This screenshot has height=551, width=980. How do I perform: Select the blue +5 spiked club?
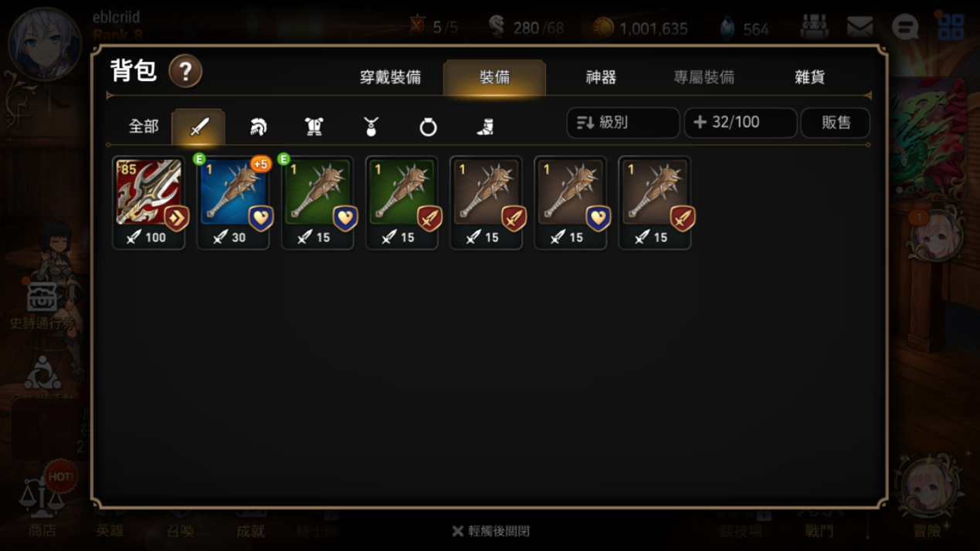tap(233, 203)
